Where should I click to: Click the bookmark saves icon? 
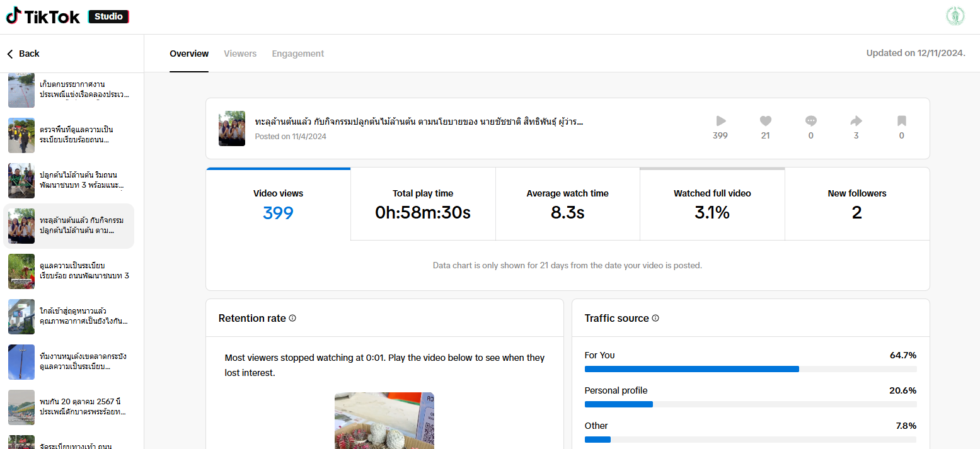[901, 121]
